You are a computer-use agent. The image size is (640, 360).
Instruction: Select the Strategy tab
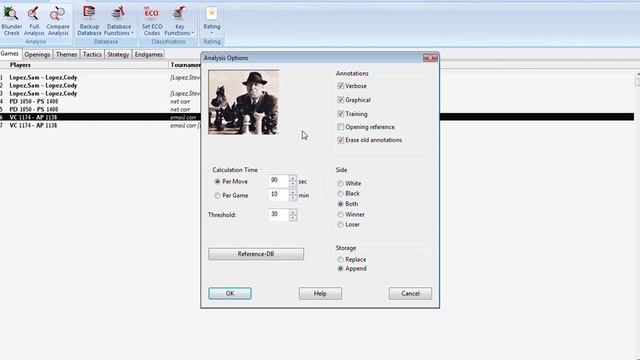click(118, 54)
